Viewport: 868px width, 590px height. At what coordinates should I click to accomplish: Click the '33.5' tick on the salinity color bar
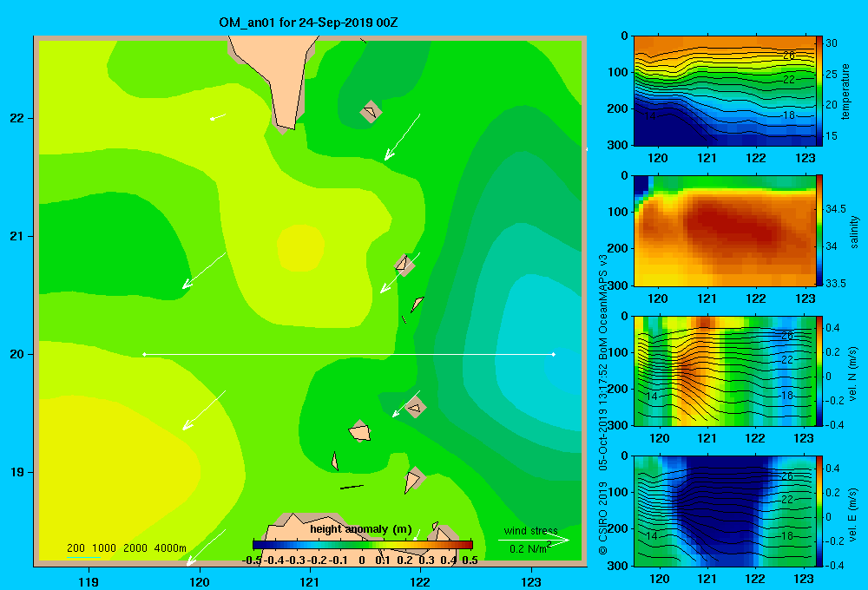point(835,283)
